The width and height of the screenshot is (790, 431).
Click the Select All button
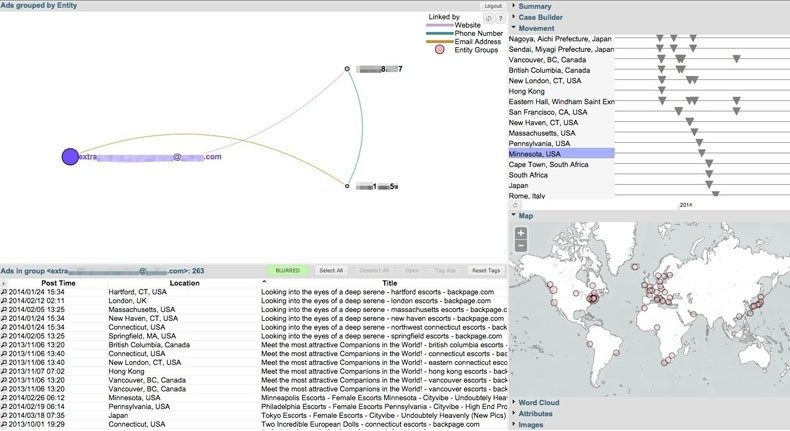(x=331, y=271)
